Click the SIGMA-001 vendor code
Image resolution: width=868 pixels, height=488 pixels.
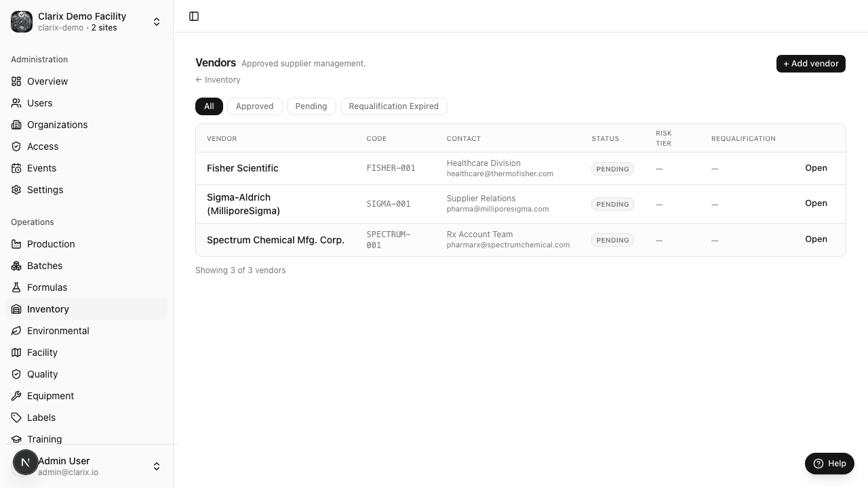[389, 204]
